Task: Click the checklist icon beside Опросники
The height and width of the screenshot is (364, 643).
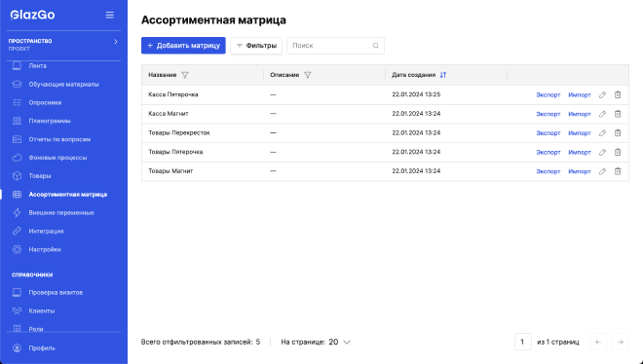Action: pos(17,103)
